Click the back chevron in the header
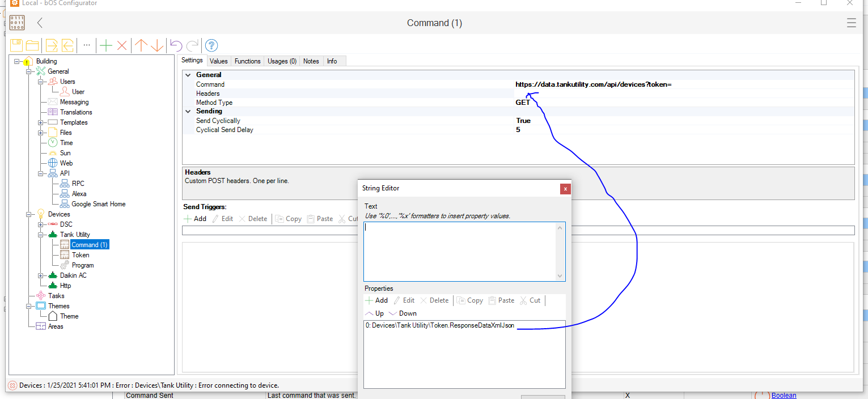Screen dimensions: 868x399 point(40,23)
